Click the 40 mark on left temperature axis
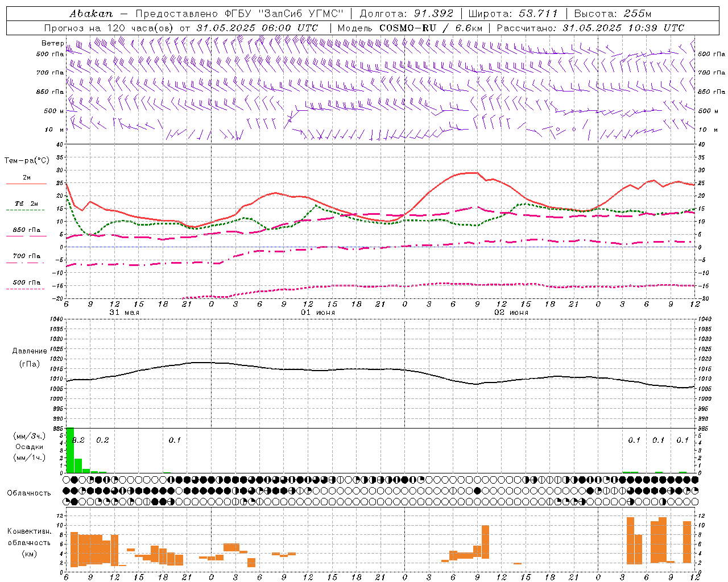The image size is (728, 582). (x=59, y=144)
